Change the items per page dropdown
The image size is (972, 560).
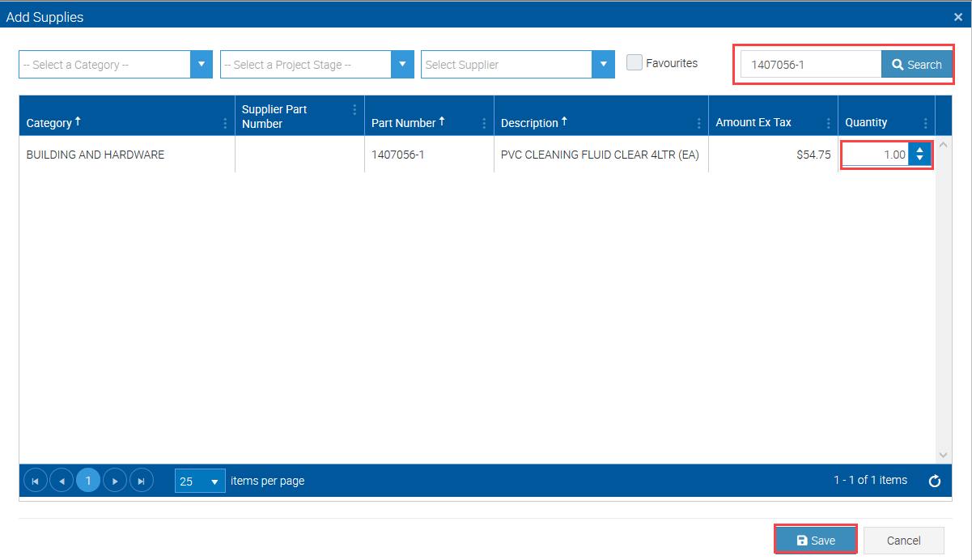point(200,481)
